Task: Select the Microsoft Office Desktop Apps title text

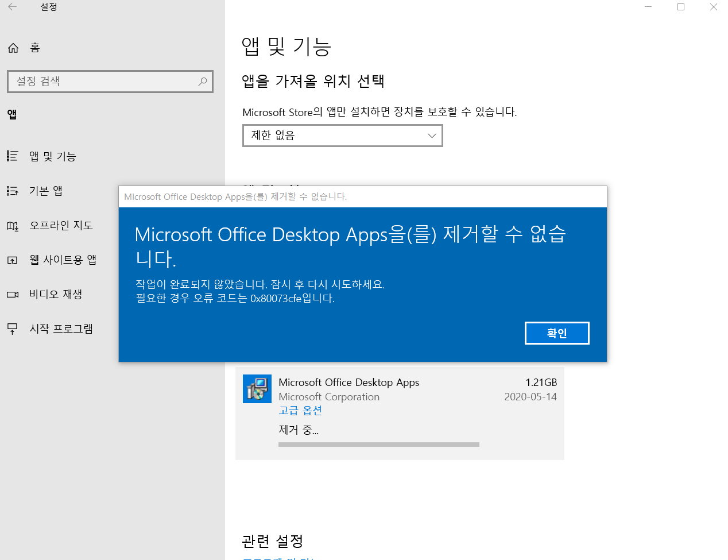Action: 349,383
